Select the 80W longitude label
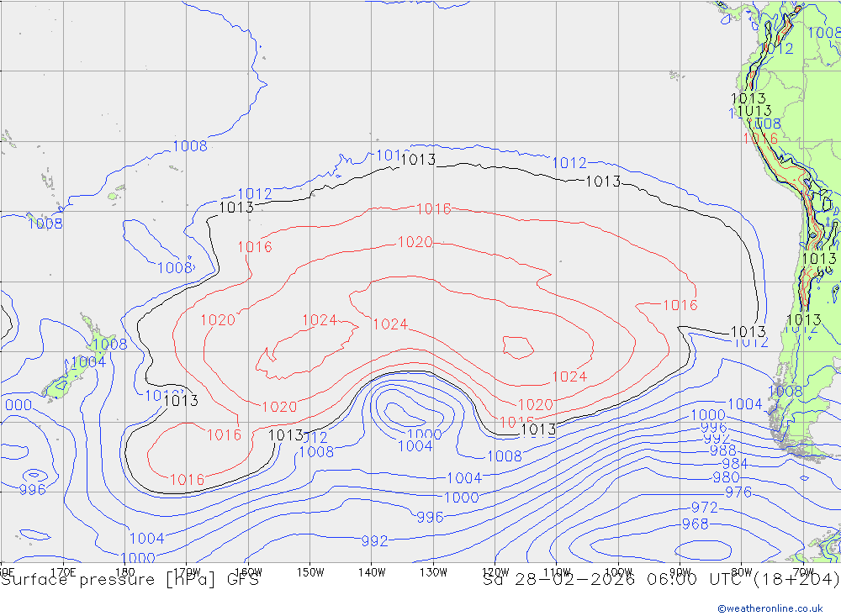This screenshot has height=616, width=841. coord(742,572)
